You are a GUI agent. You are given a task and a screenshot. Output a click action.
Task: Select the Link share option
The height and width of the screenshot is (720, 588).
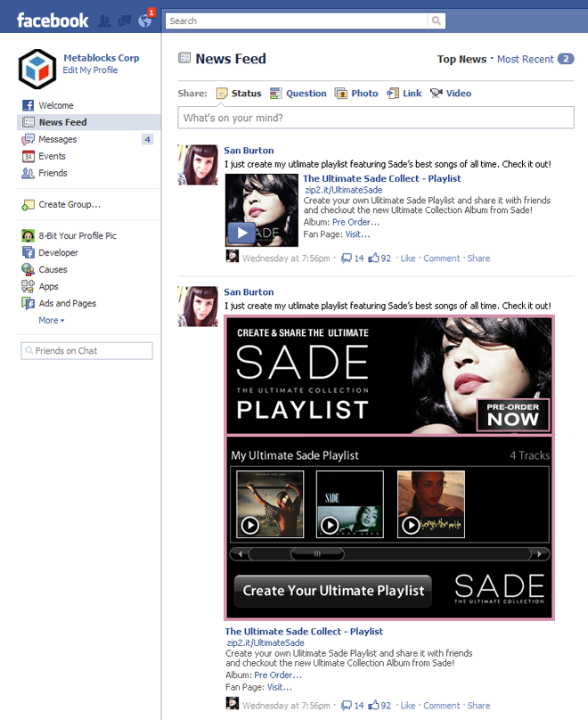pyautogui.click(x=404, y=94)
